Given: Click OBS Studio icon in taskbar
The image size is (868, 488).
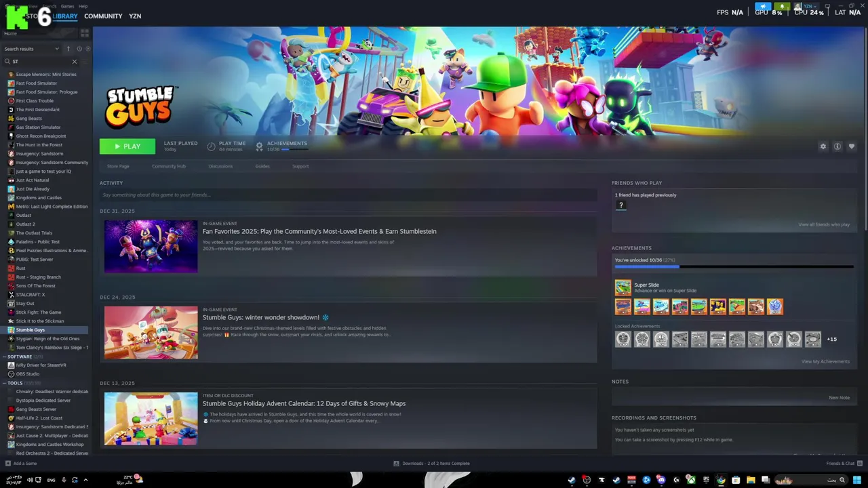Looking at the screenshot, I should [587, 480].
